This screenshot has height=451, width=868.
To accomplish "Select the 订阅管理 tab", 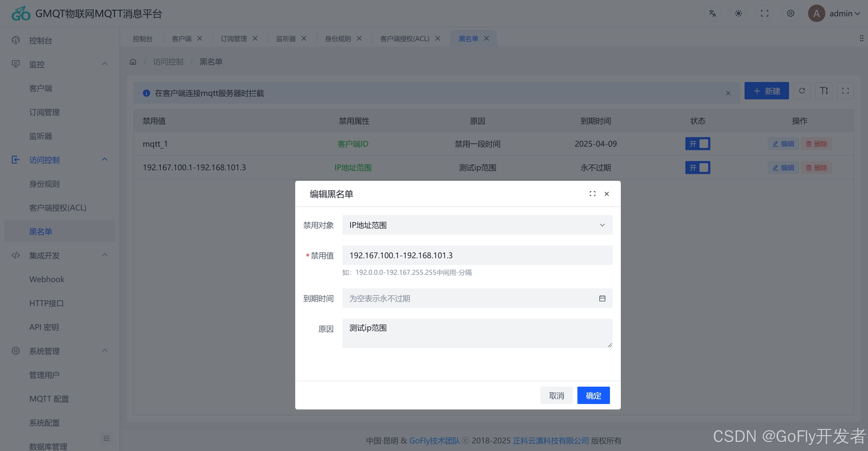I will [234, 39].
